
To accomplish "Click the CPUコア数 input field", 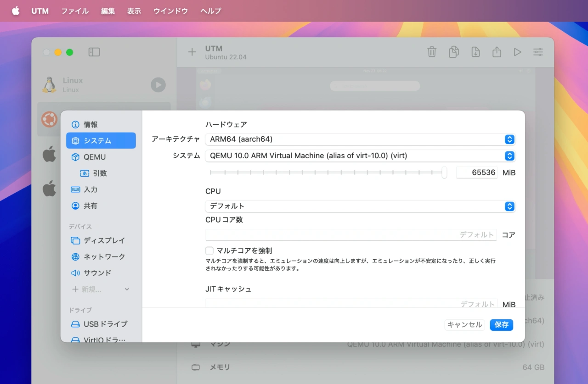I will [x=351, y=234].
